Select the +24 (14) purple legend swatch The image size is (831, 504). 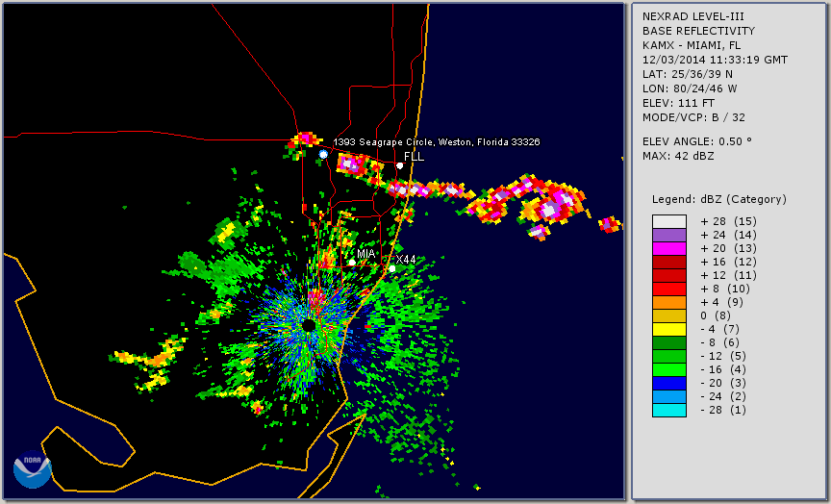(x=669, y=235)
